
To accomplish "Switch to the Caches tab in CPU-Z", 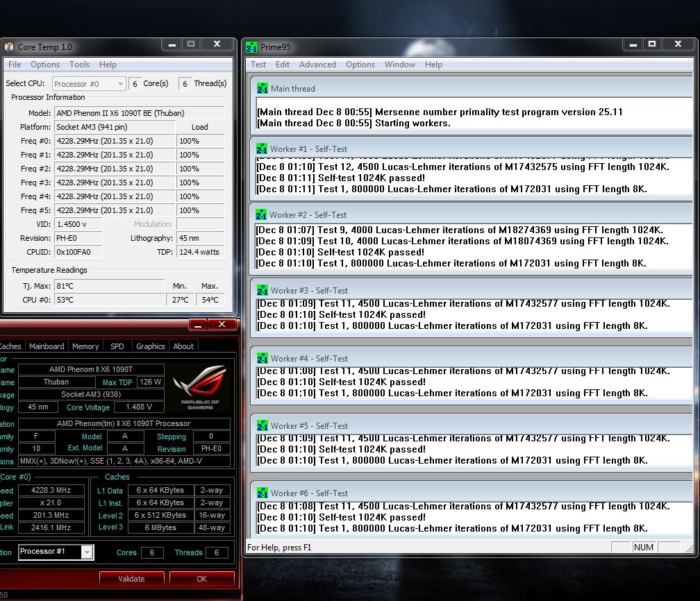I will tap(10, 346).
